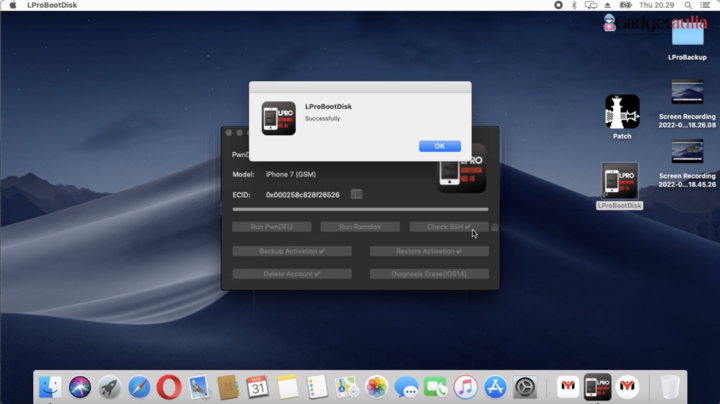This screenshot has height=404, width=720.
Task: Open iTunes from the Dock
Action: pyautogui.click(x=465, y=387)
